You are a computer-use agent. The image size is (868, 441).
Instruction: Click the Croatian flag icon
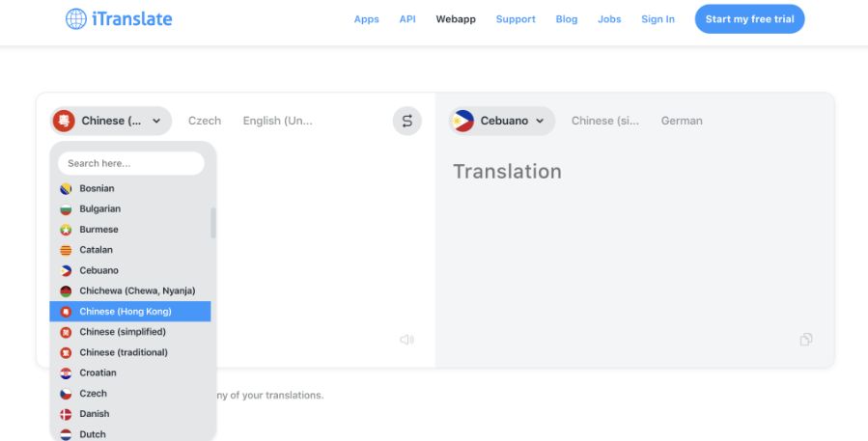pos(66,372)
